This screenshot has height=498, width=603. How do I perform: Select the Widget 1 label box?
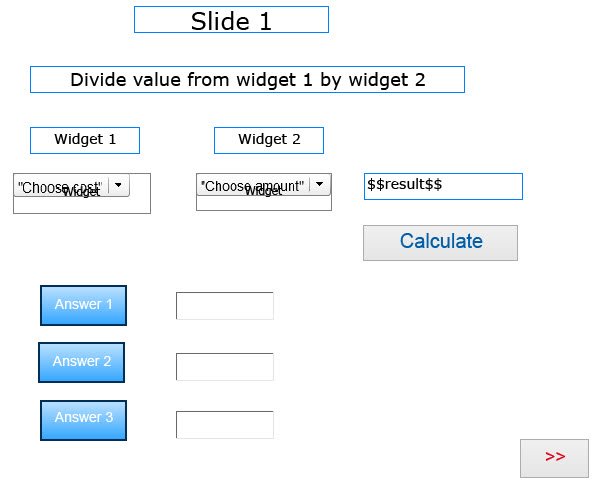(85, 140)
